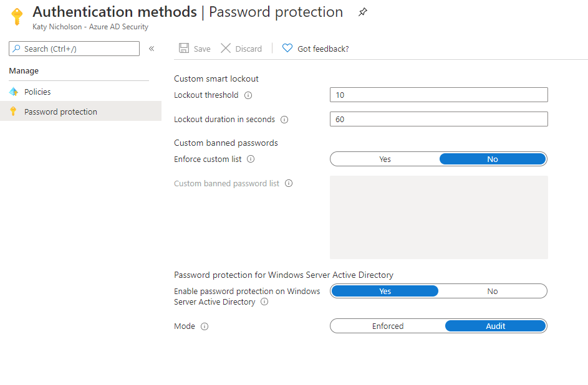Click the info icon next to Mode

(205, 326)
